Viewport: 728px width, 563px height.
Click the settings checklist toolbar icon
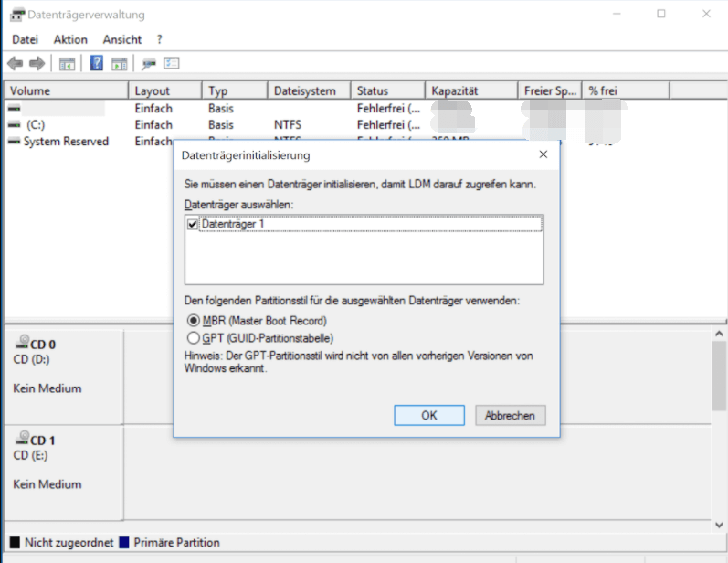[x=172, y=63]
